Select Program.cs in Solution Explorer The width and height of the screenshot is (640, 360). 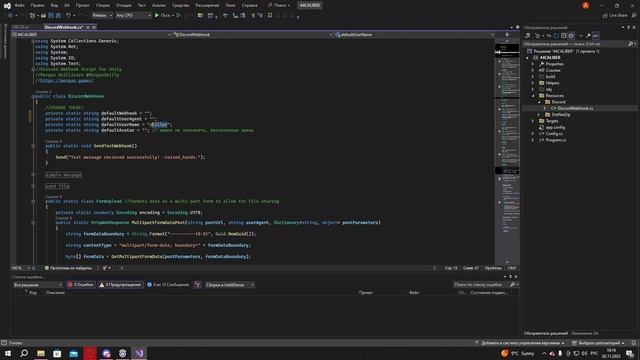[556, 140]
